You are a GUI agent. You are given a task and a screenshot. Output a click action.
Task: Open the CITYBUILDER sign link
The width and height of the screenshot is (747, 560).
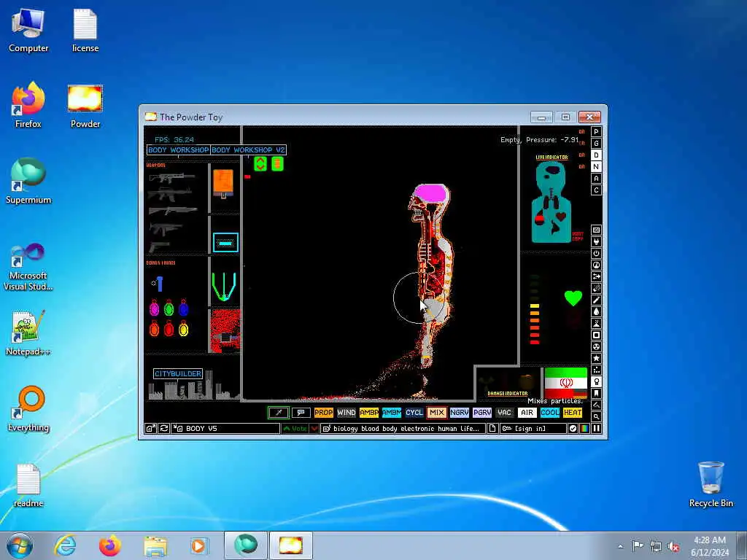178,374
